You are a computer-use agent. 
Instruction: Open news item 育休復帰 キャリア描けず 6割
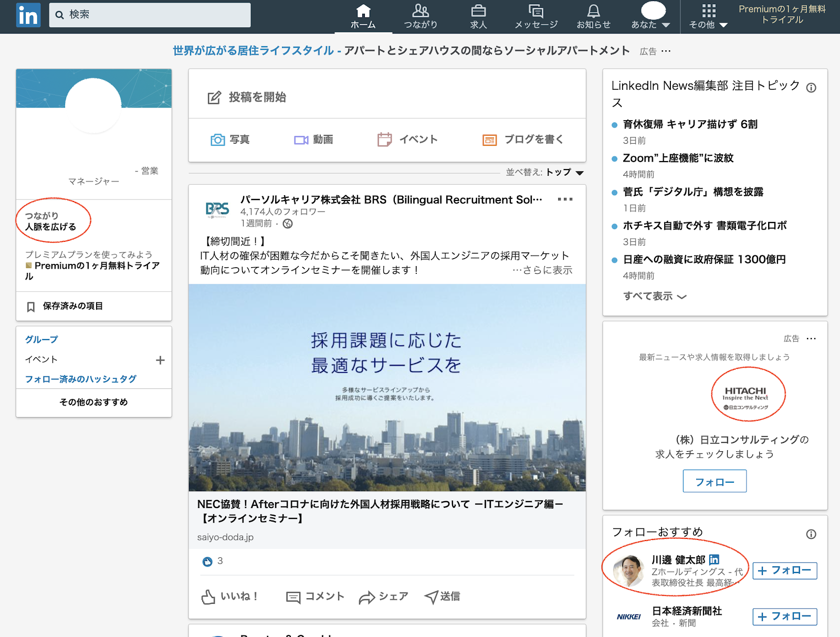click(x=690, y=124)
